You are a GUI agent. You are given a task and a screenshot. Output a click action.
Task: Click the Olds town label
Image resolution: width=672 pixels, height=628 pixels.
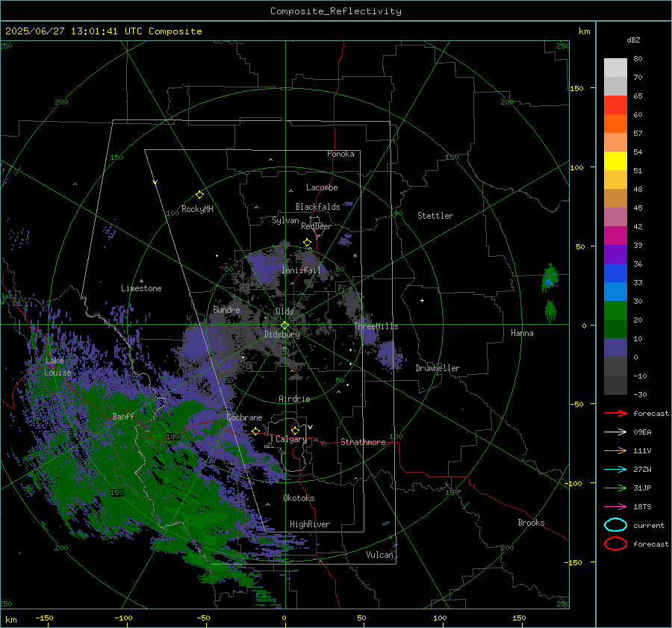coord(284,311)
